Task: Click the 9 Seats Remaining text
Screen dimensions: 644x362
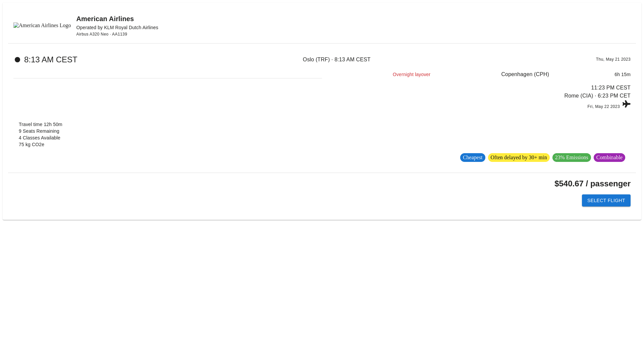Action: pyautogui.click(x=39, y=131)
